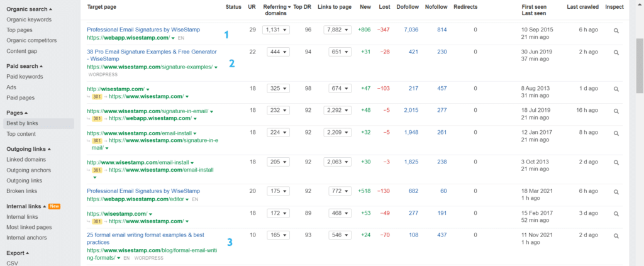Image resolution: width=644 pixels, height=266 pixels.
Task: Open Most linked pages report
Action: (29, 227)
